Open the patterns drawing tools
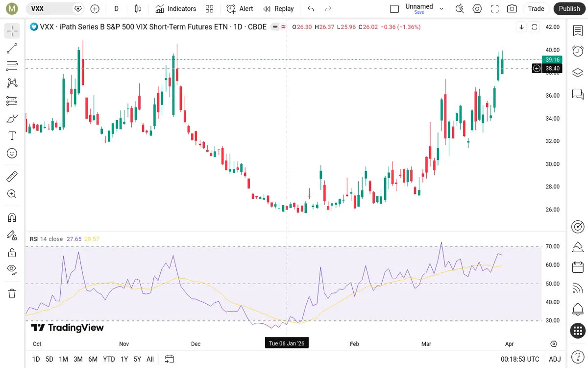This screenshot has width=588, height=368. pos(12,83)
